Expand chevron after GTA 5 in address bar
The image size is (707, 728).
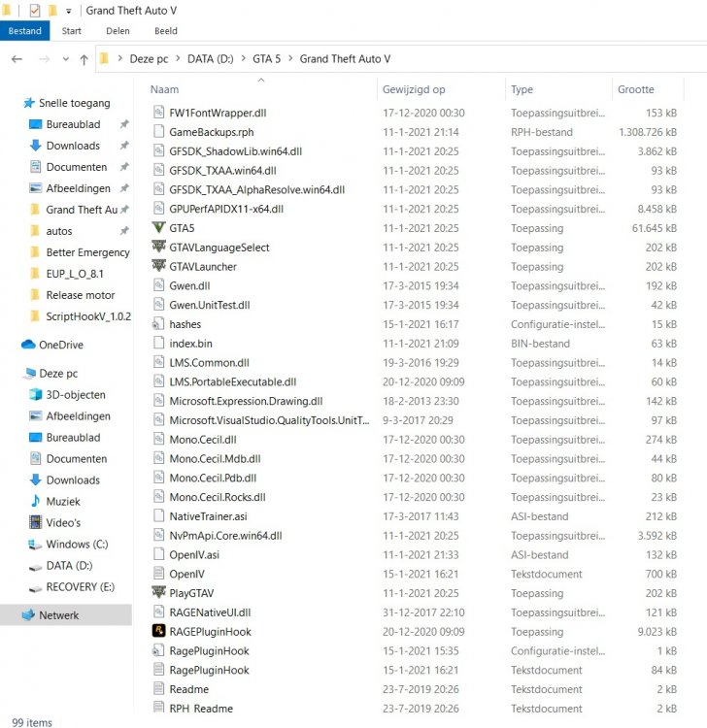point(290,59)
